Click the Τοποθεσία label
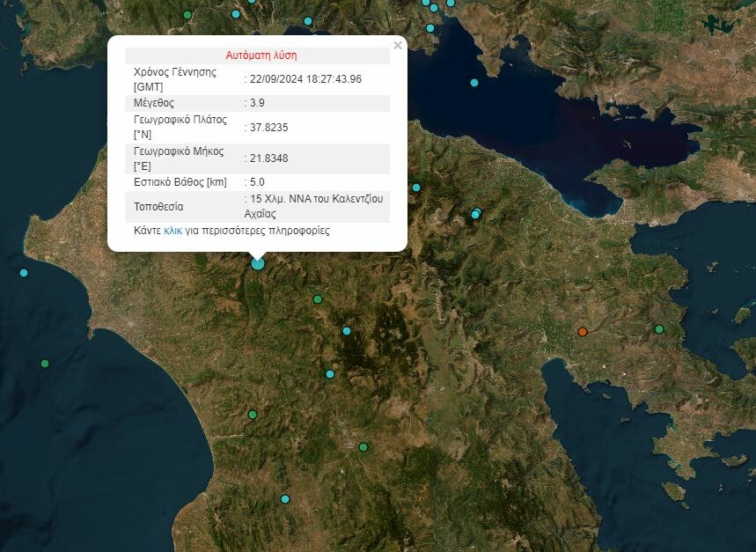The image size is (756, 552). (x=158, y=206)
